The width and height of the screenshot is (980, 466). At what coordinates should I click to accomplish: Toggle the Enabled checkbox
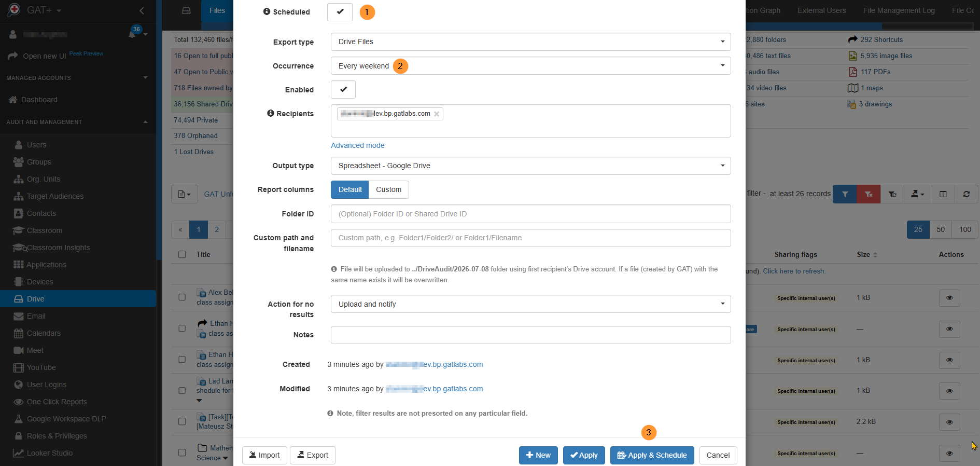[x=343, y=89]
